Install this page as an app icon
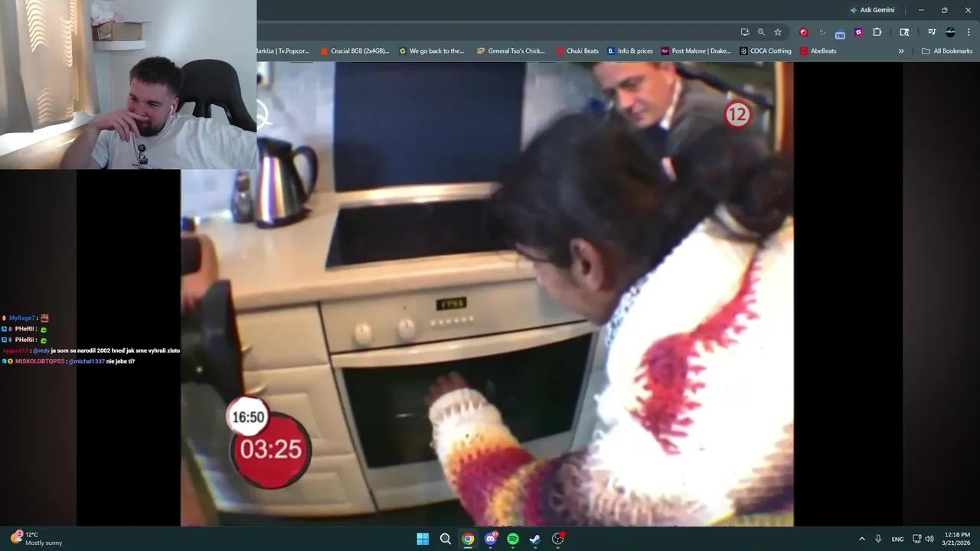 coord(745,32)
